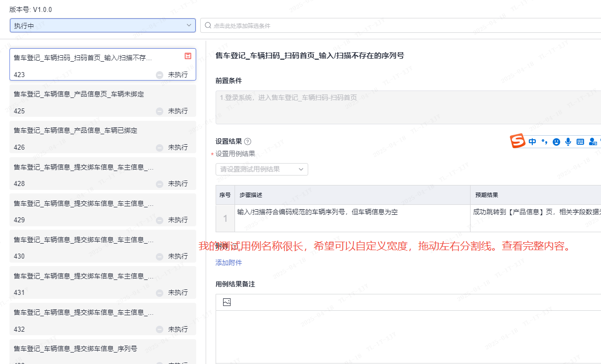Click the 未执行 status text on case 426

(x=178, y=148)
